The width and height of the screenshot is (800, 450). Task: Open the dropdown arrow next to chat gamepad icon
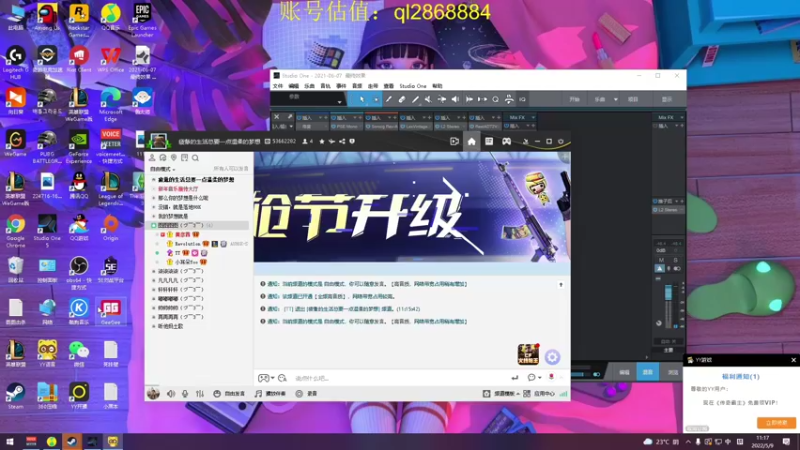(272, 378)
